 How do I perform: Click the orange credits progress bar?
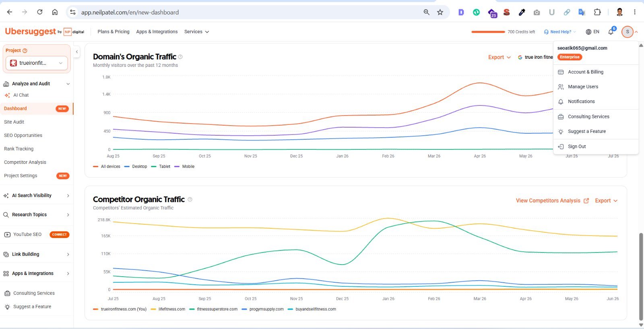[x=488, y=32]
